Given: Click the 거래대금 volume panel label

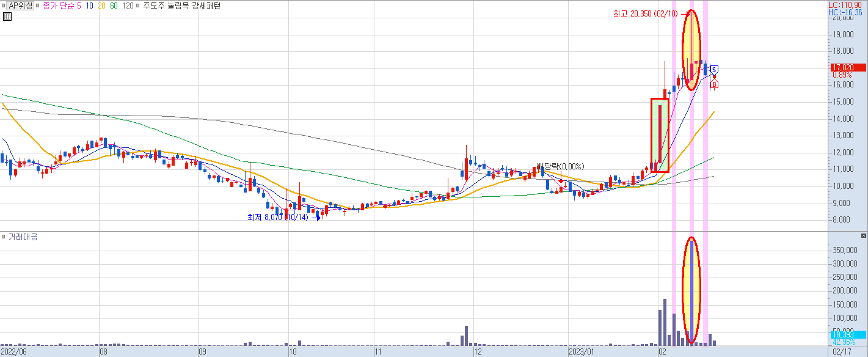Looking at the screenshot, I should (23, 237).
